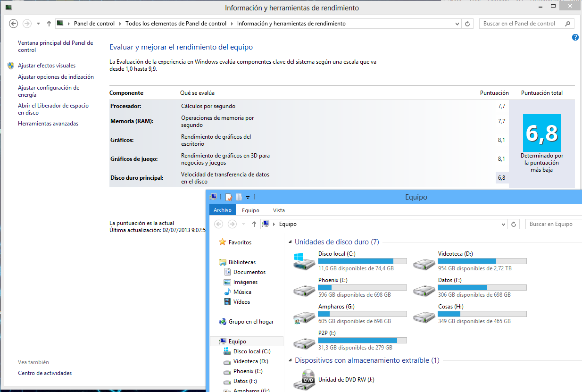
Task: Click 'Buscar en el Panel de control' search box
Action: 527,24
